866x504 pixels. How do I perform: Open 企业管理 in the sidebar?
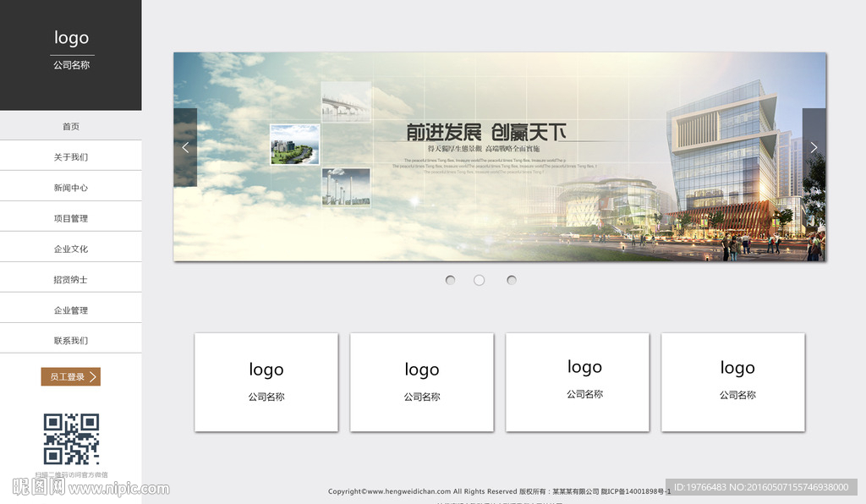(71, 310)
